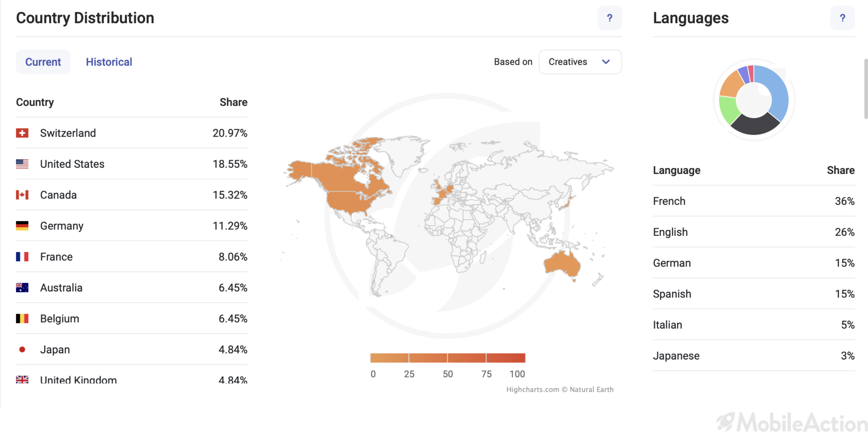The image size is (868, 432).
Task: Click the Germany flag icon
Action: [x=22, y=226]
